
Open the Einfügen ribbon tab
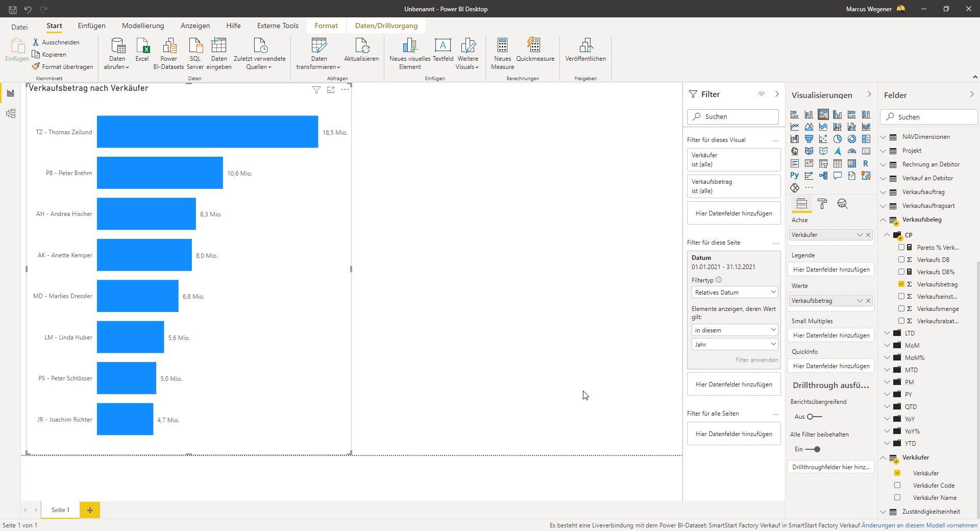pos(91,26)
